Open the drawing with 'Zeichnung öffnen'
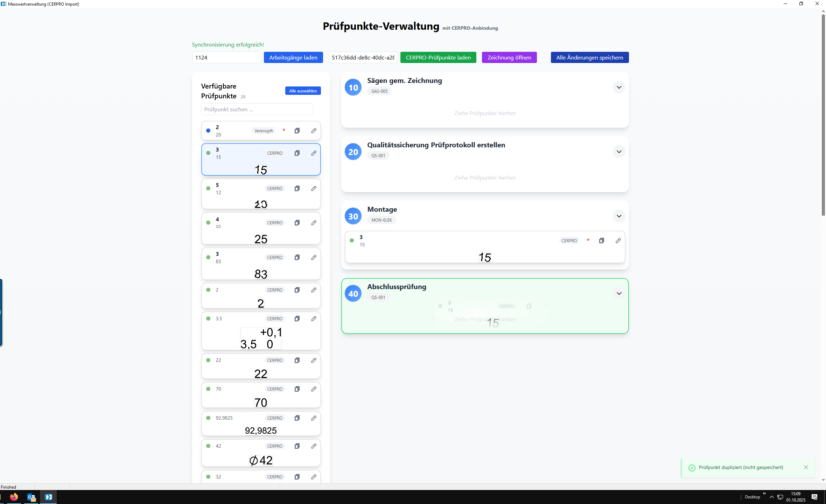The width and height of the screenshot is (826, 504). [509, 57]
